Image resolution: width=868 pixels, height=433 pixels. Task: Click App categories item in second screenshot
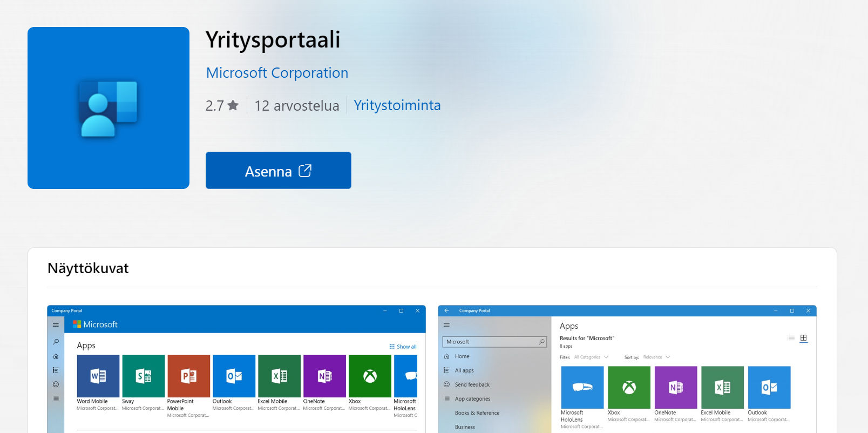click(x=472, y=398)
